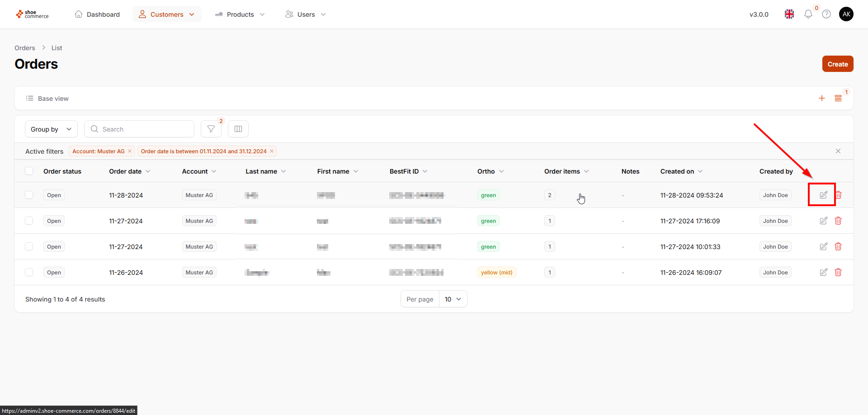Delete the order created 11-28-2024 09:53:24
The height and width of the screenshot is (415, 868).
pyautogui.click(x=839, y=195)
